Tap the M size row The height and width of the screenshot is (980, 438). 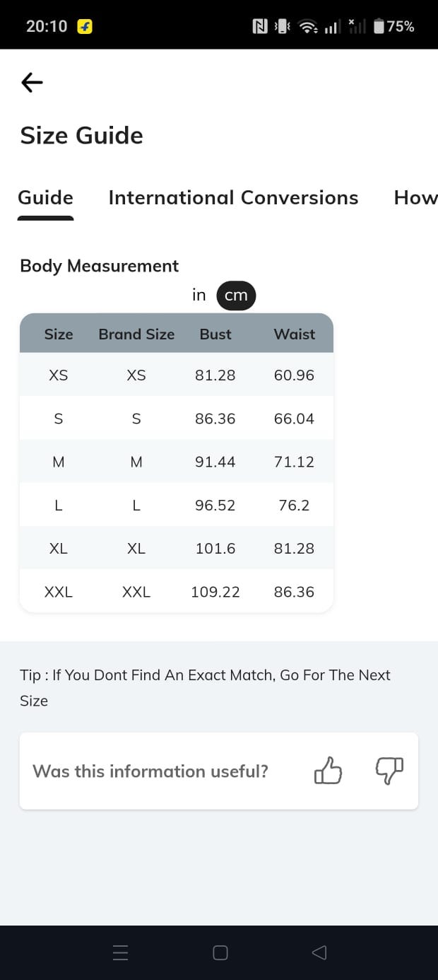tap(176, 462)
